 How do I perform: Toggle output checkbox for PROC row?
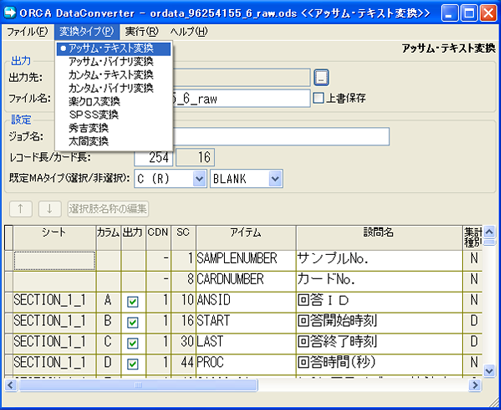tap(133, 364)
